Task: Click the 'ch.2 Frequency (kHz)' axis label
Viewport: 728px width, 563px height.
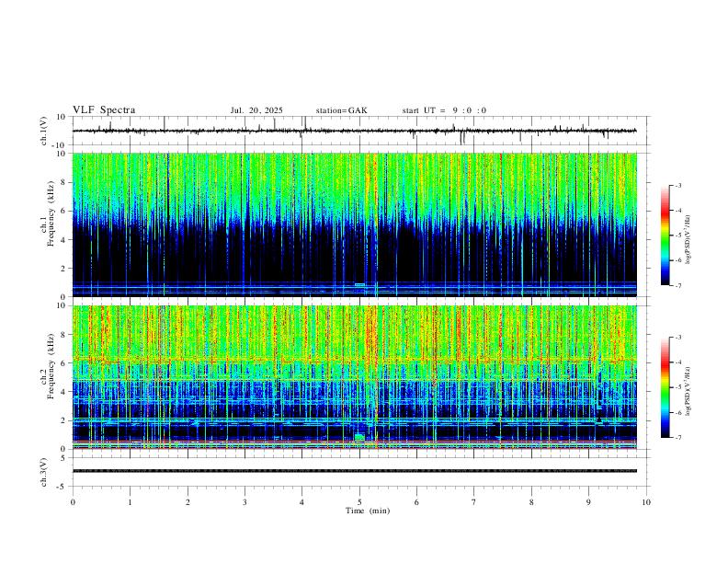Action: pos(47,365)
